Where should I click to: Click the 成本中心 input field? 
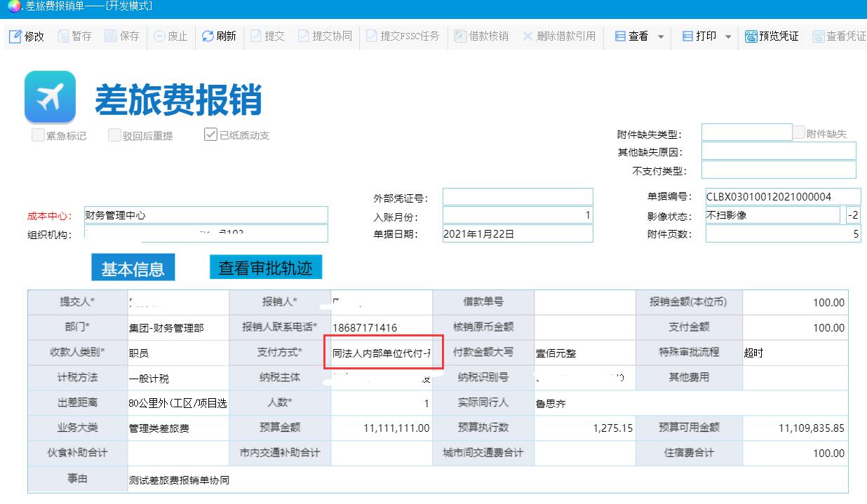[x=206, y=215]
